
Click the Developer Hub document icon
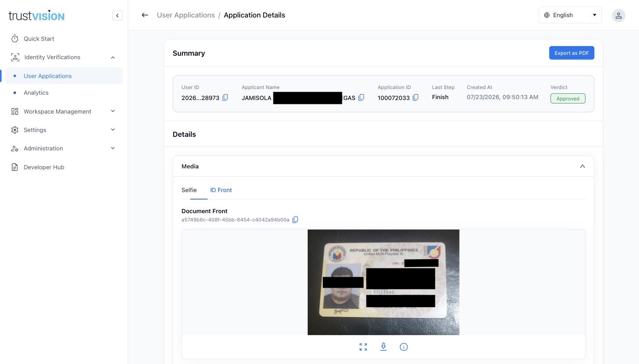coord(15,167)
